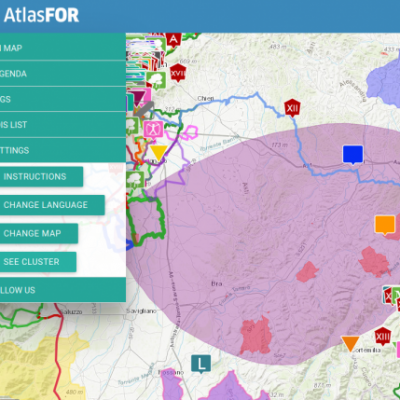Click the CHANGE LANGUAGE button
400x400 pixels.
click(52, 205)
